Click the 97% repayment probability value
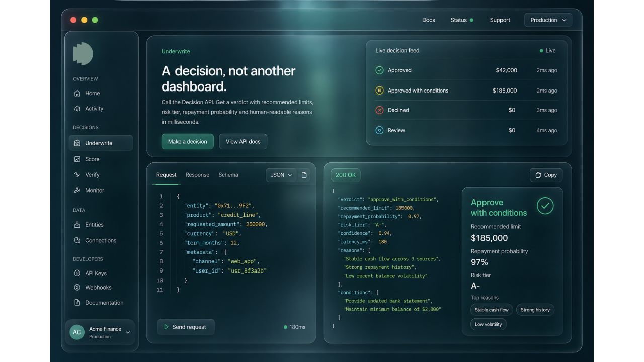This screenshot has height=362, width=644. 479,262
